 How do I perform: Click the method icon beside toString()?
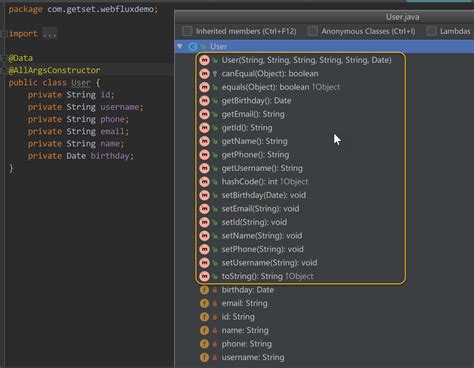204,276
